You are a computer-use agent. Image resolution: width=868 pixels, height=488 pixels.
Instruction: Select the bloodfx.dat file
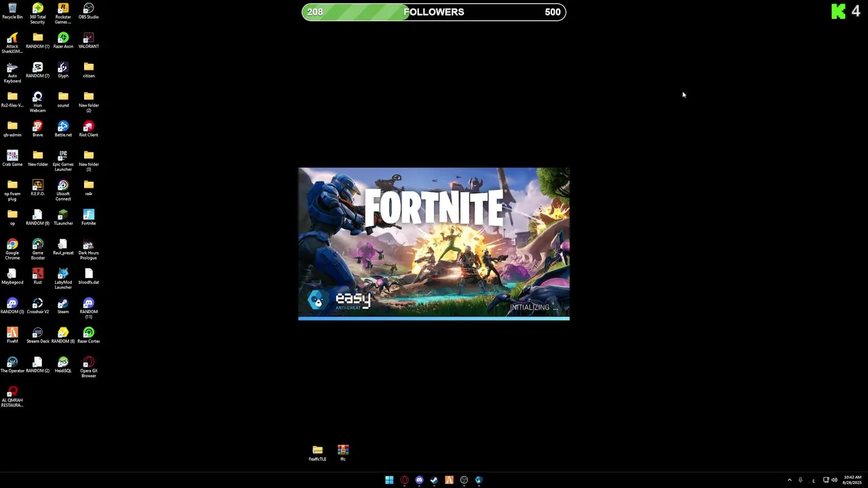[88, 277]
